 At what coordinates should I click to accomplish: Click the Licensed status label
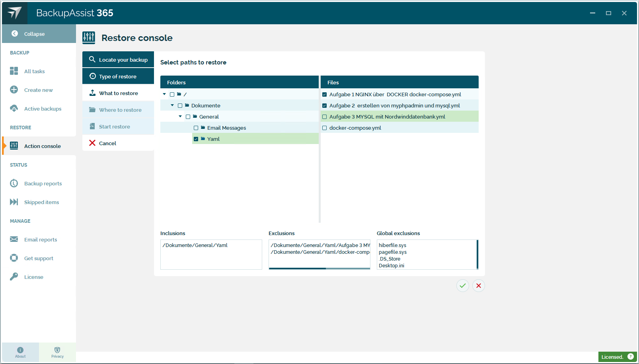[x=612, y=357]
